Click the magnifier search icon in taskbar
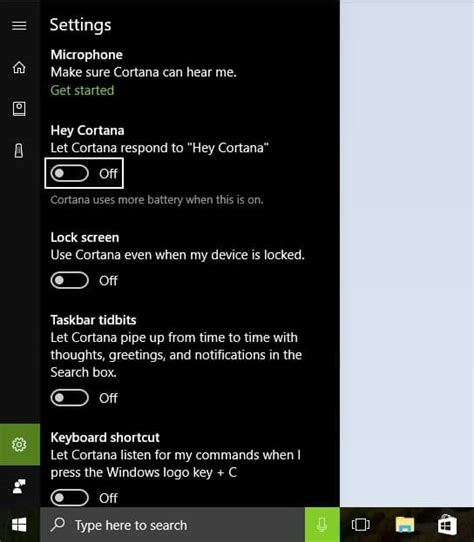 point(58,525)
